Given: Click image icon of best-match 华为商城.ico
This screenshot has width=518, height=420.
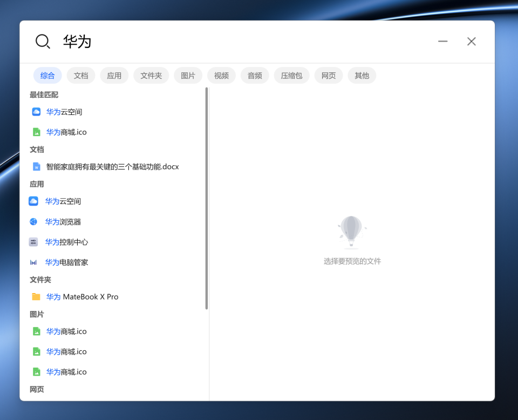Looking at the screenshot, I should pos(36,132).
